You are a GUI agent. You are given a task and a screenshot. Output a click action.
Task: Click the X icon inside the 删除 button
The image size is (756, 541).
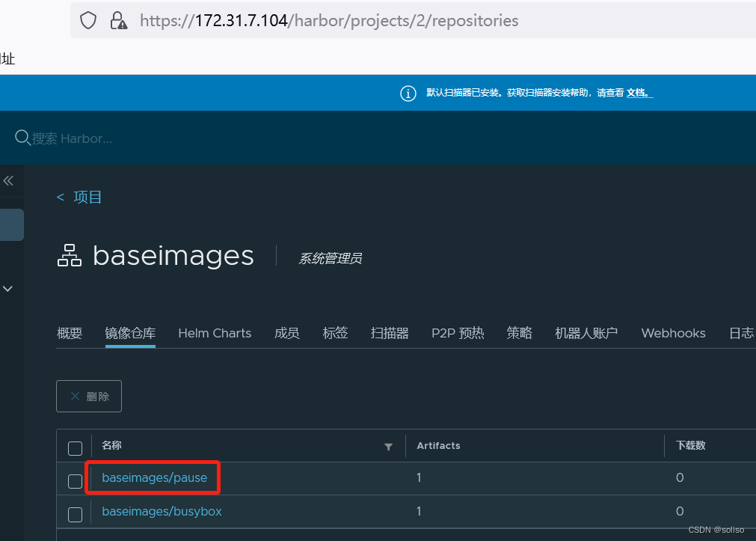coord(74,396)
